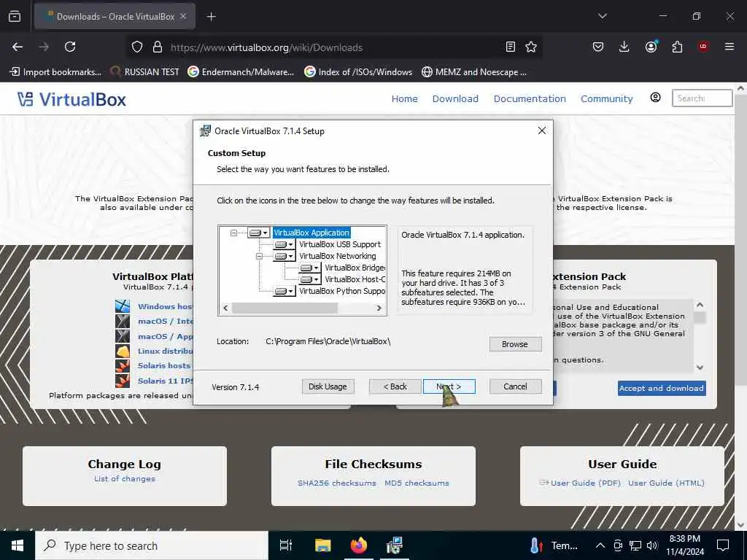Screen dimensions: 747x560
Task: Open the Windows Start menu
Action: click(x=18, y=545)
